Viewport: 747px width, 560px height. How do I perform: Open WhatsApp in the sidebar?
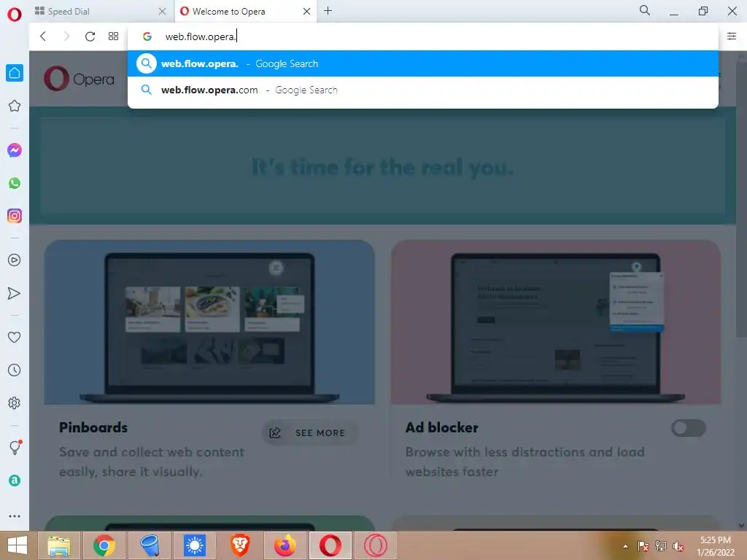pos(15,183)
